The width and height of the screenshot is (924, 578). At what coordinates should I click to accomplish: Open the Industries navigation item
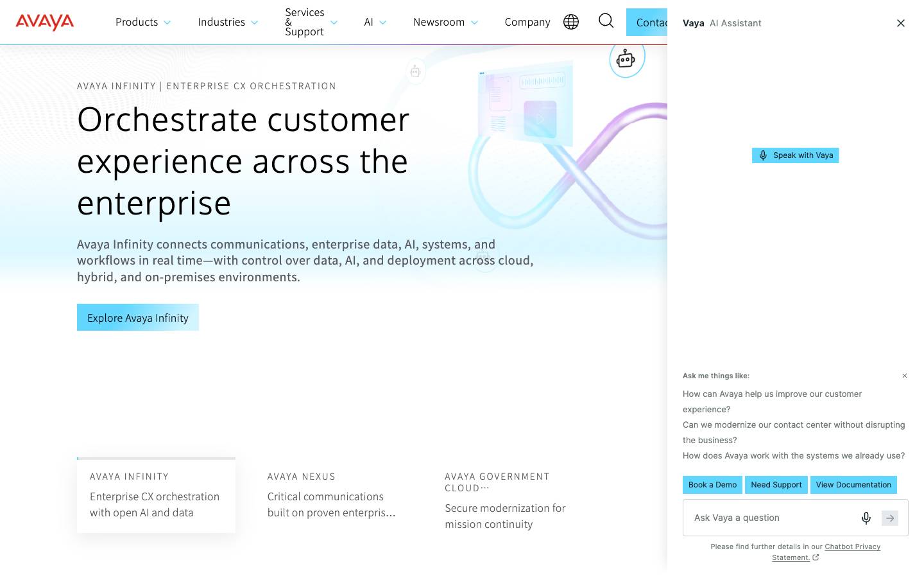coord(221,22)
